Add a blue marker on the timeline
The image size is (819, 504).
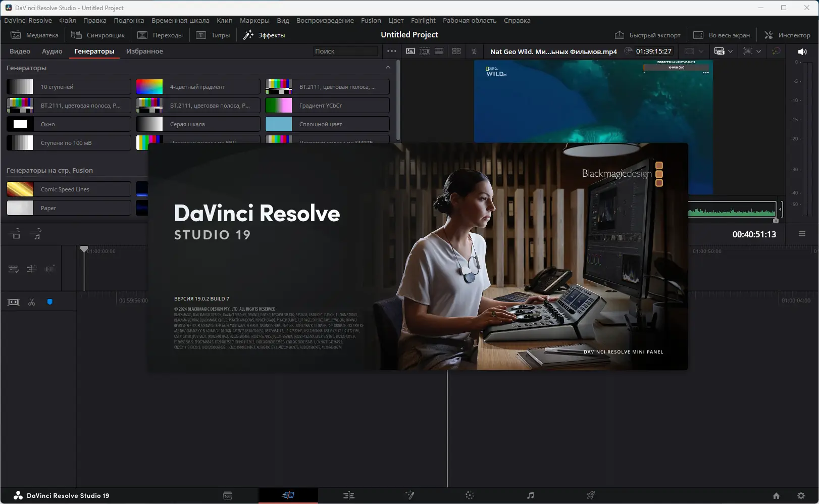coord(49,302)
